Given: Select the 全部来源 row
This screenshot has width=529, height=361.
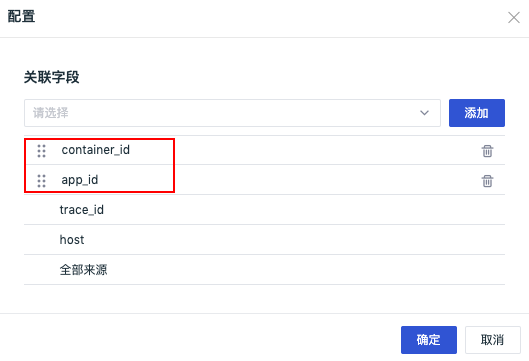Looking at the screenshot, I should 264,270.
